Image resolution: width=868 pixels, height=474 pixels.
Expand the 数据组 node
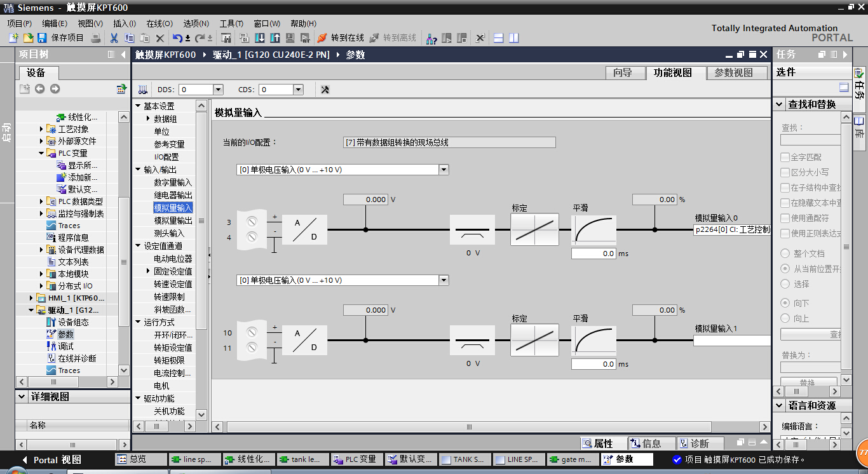tap(149, 119)
